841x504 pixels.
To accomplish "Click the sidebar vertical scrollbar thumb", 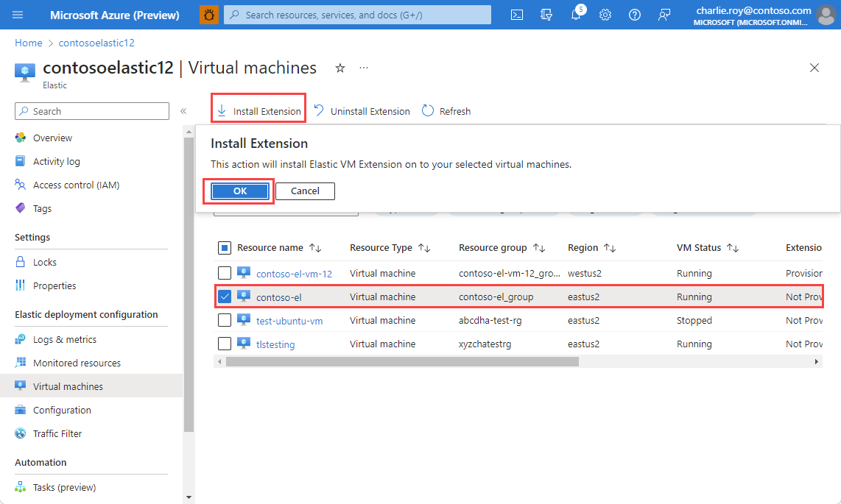I will [x=189, y=285].
